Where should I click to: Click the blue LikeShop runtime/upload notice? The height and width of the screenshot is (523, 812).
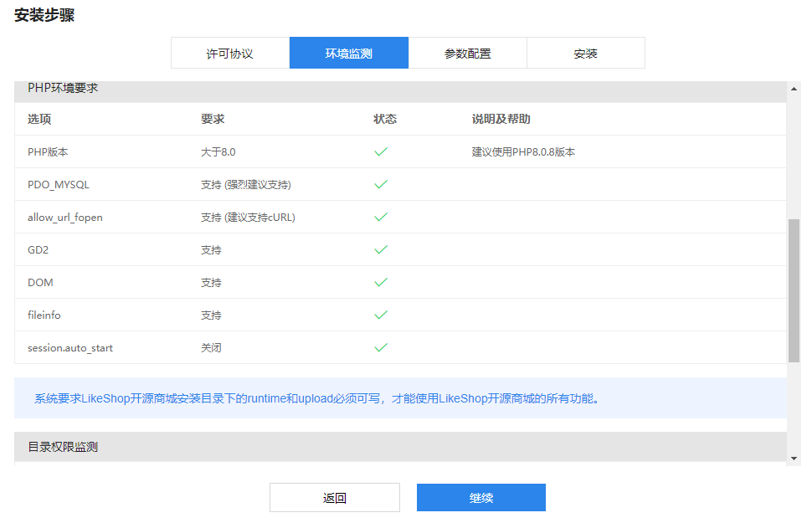point(400,397)
